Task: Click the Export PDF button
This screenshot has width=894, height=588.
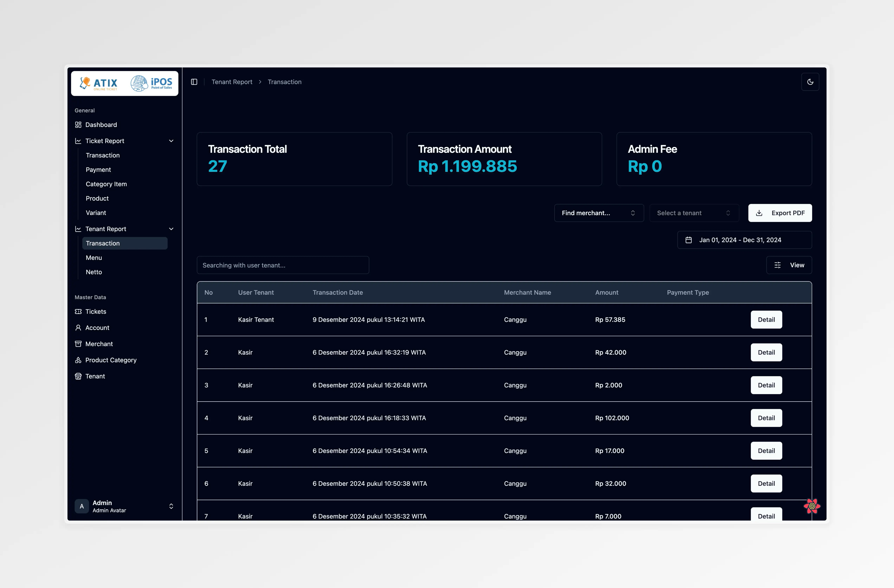Action: click(x=780, y=213)
